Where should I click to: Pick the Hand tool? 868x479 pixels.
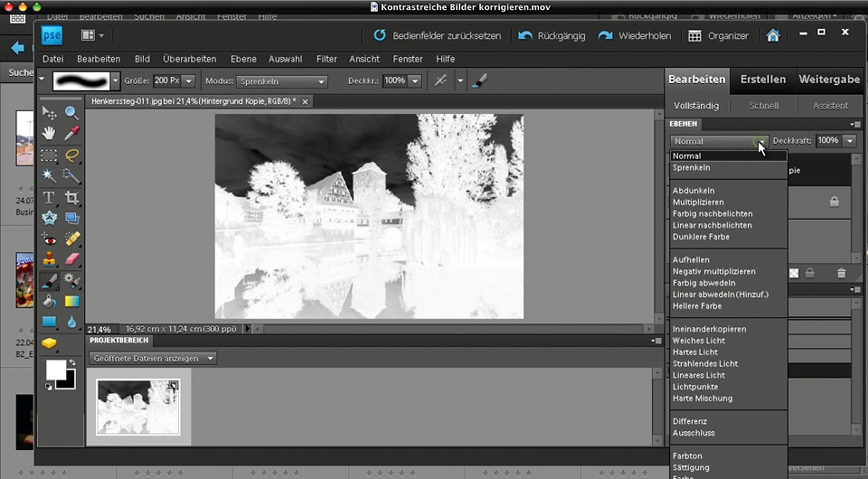pos(50,134)
